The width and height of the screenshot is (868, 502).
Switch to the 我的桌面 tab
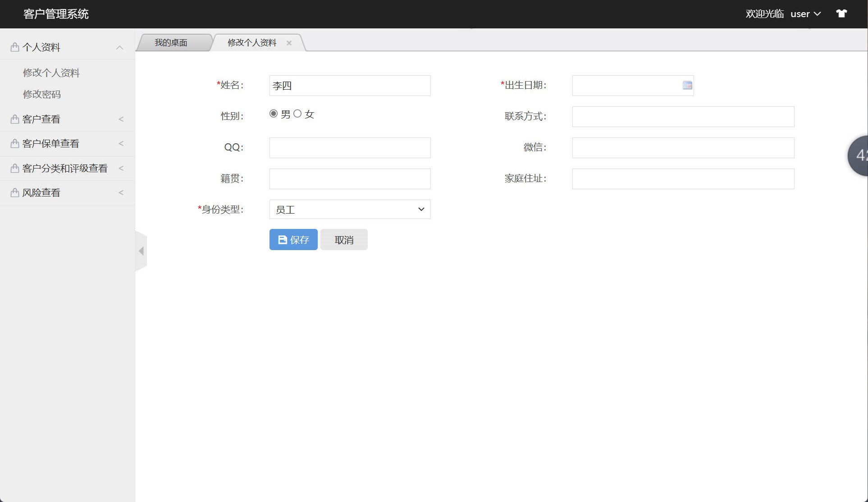coord(171,42)
